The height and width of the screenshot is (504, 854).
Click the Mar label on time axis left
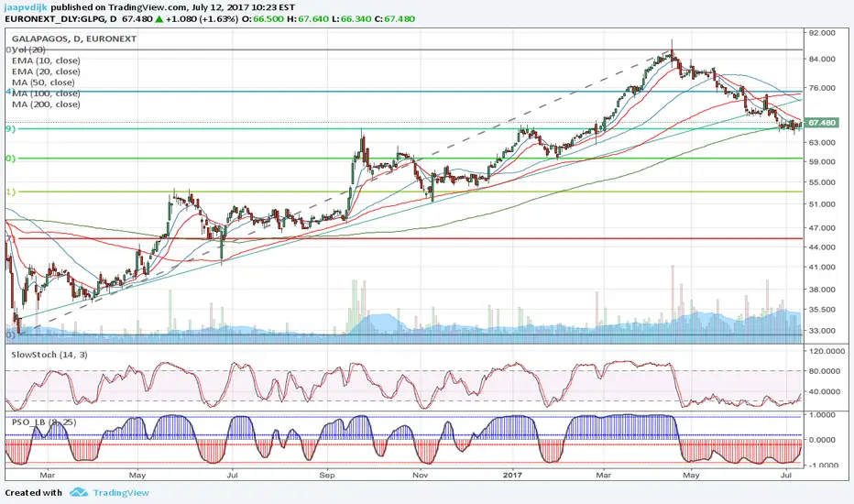48,475
